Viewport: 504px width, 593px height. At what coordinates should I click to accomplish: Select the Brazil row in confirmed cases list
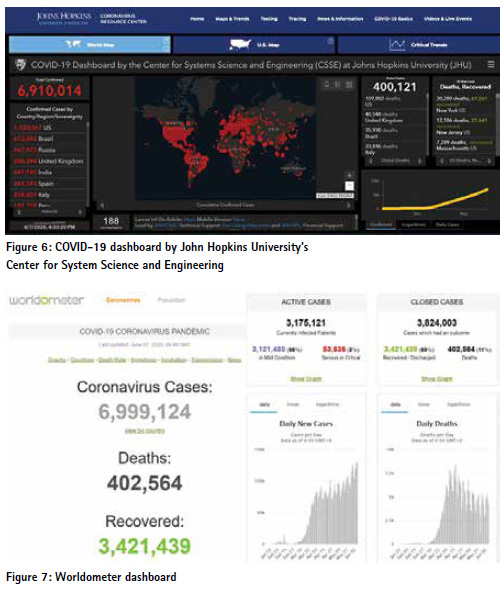coord(49,139)
